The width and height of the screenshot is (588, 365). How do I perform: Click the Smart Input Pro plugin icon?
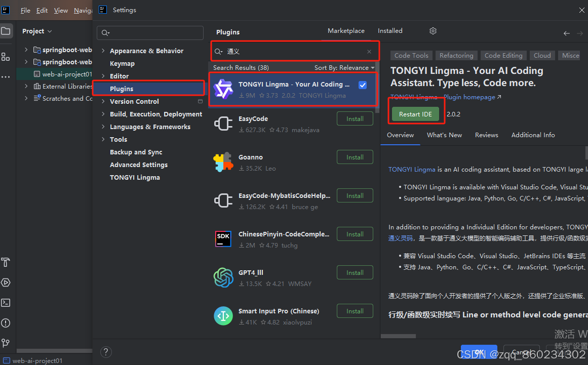click(223, 316)
